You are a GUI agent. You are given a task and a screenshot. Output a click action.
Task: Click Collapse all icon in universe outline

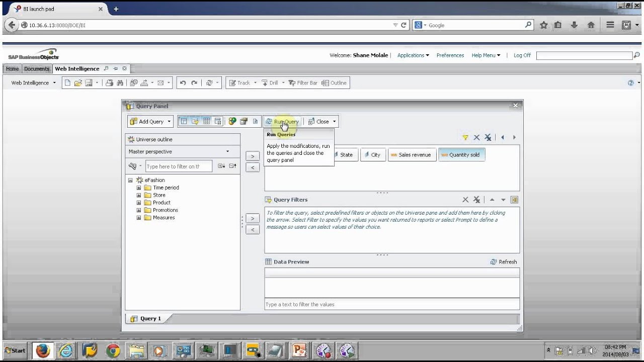point(232,166)
